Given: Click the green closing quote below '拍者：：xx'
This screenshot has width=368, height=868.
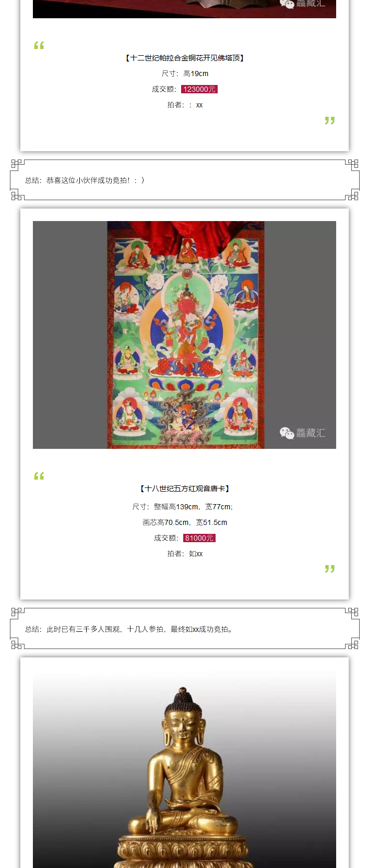Looking at the screenshot, I should point(329,120).
